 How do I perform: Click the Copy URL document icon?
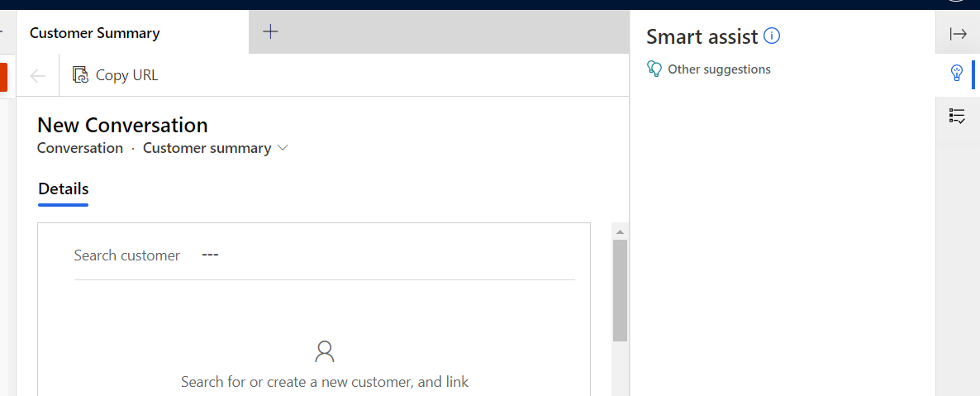(x=81, y=75)
